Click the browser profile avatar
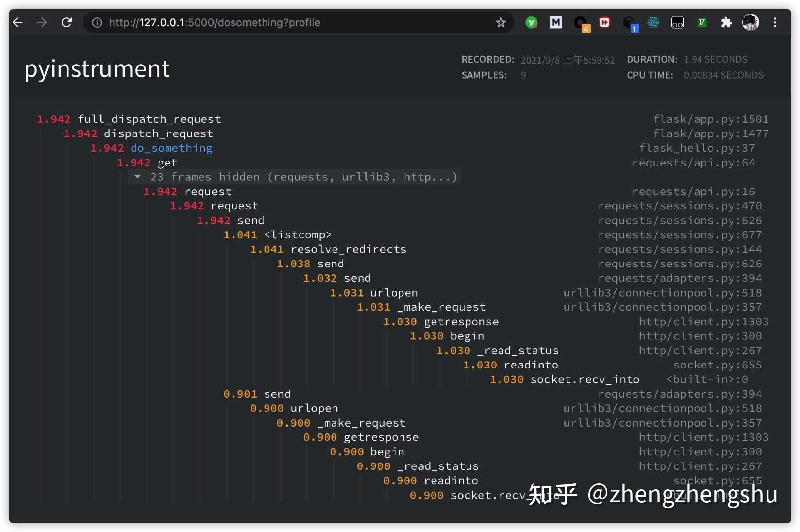 (x=750, y=22)
